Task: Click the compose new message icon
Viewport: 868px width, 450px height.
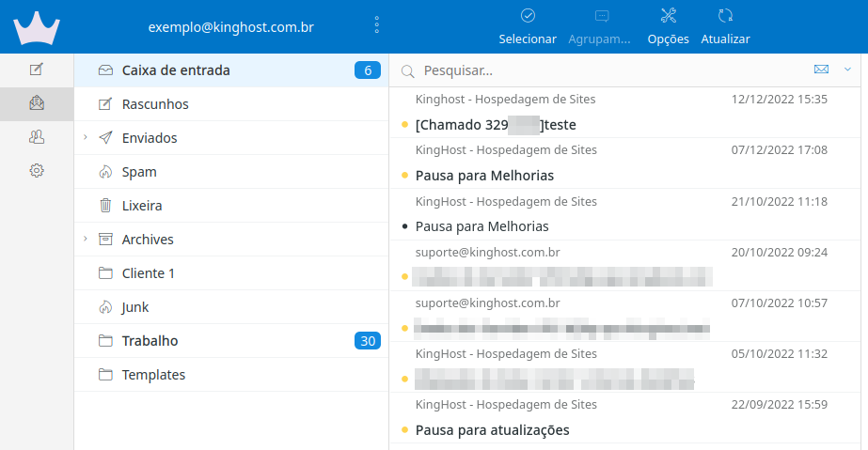Action: pos(37,70)
